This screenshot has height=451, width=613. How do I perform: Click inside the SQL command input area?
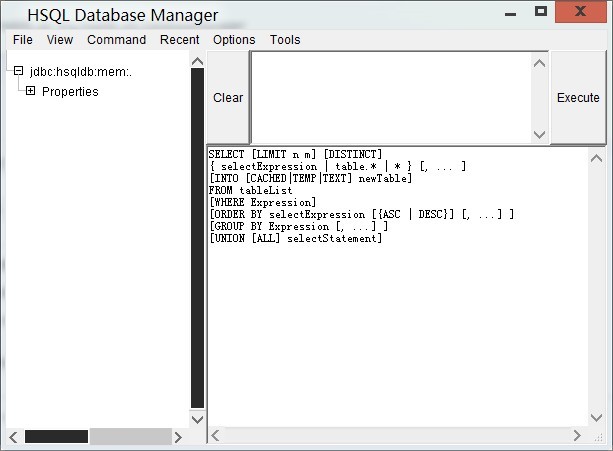click(x=391, y=98)
